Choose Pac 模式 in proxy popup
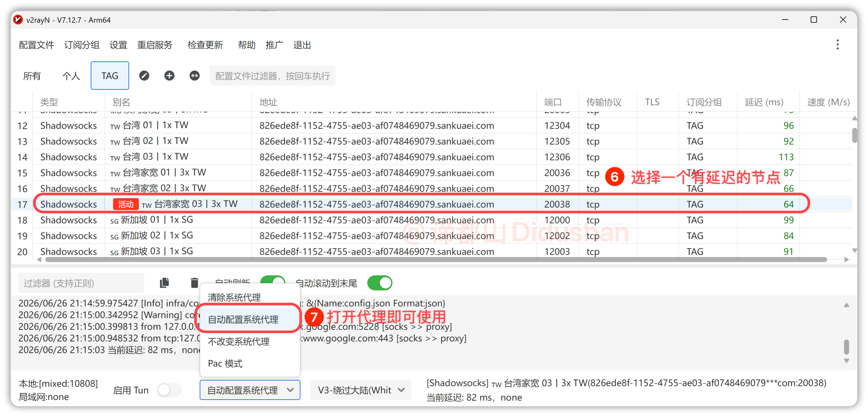Viewport: 868px width, 417px height. (x=250, y=363)
